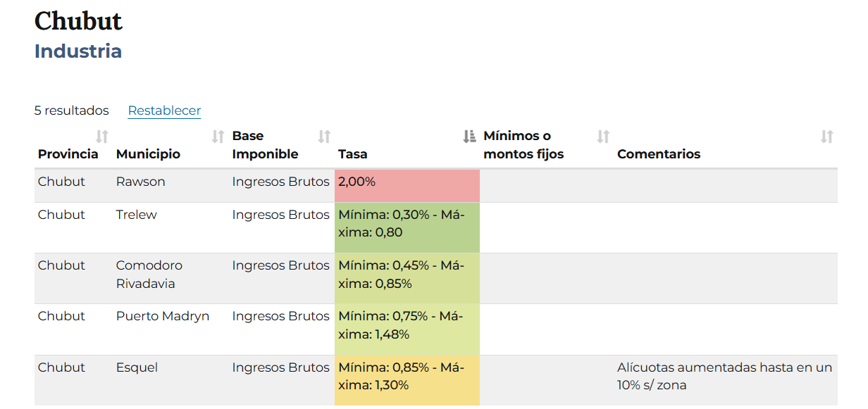The width and height of the screenshot is (868, 409).
Task: Click the red 2,00% rate cell
Action: 407,185
